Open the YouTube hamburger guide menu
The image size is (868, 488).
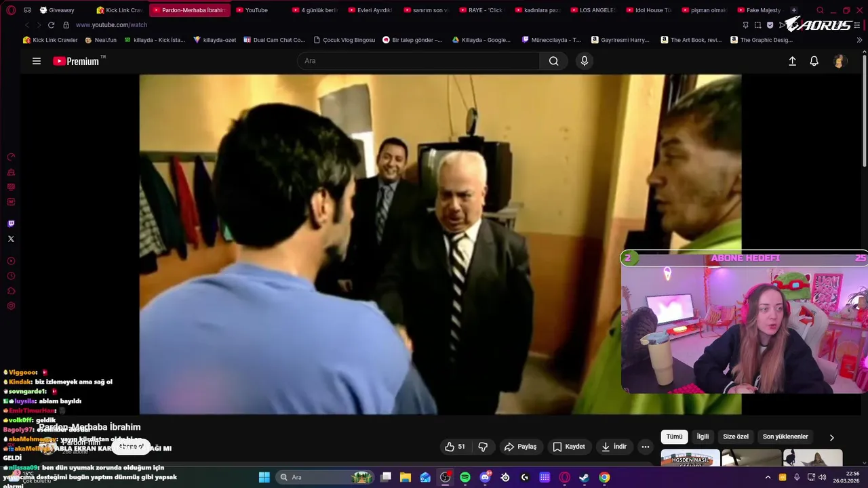click(x=37, y=61)
